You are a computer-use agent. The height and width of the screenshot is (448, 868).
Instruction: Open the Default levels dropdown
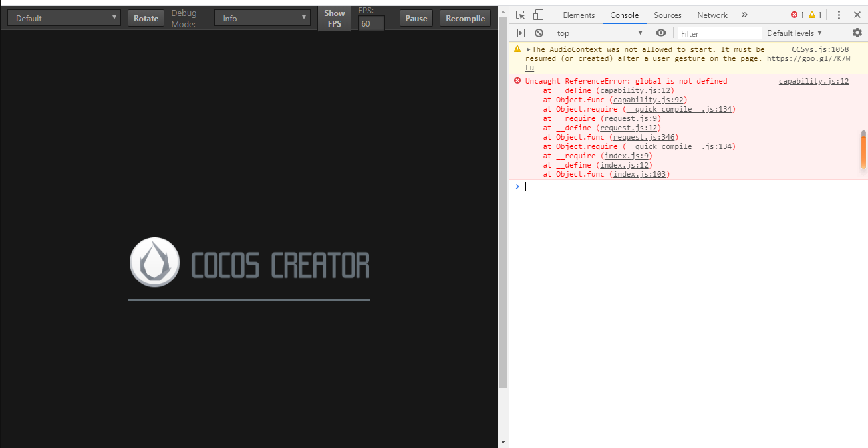(795, 33)
